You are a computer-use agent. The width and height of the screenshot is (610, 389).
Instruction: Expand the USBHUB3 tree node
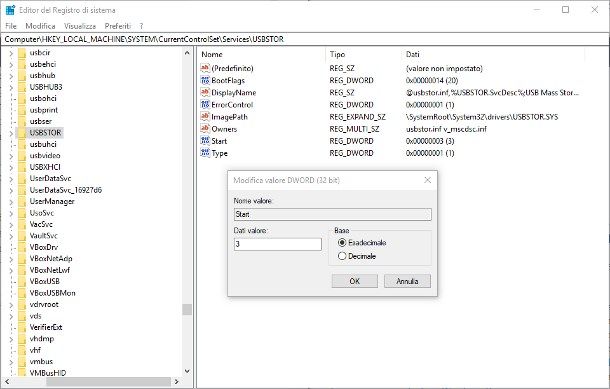click(11, 87)
